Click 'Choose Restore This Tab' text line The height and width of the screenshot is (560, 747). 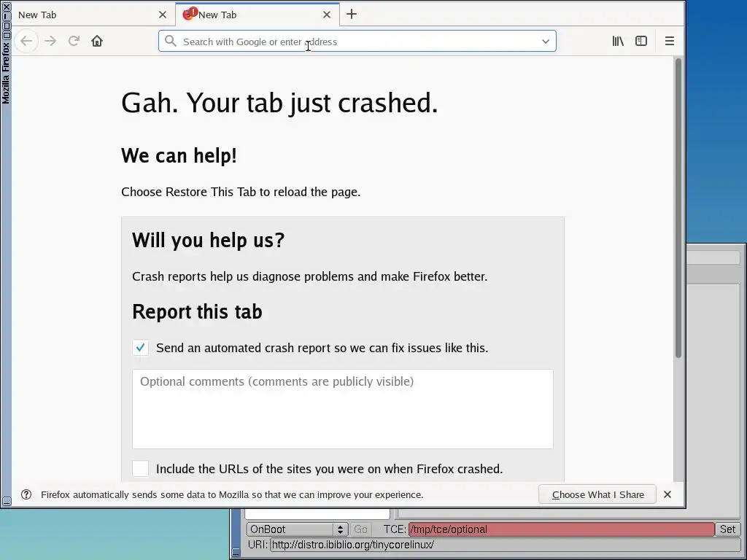tap(241, 192)
